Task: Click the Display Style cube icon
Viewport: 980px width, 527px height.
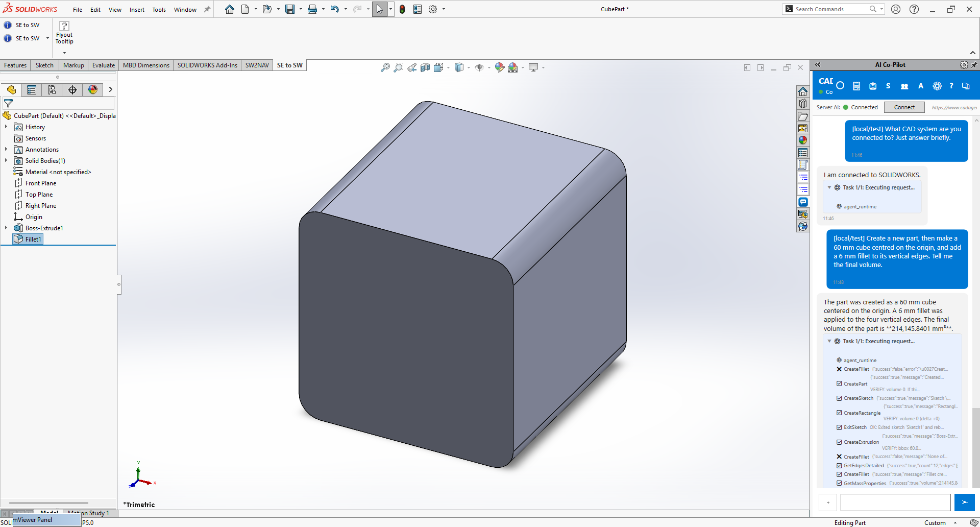Action: (x=459, y=67)
